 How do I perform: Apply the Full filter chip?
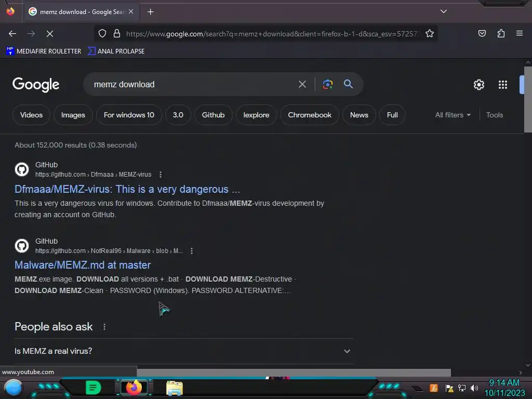[392, 115]
